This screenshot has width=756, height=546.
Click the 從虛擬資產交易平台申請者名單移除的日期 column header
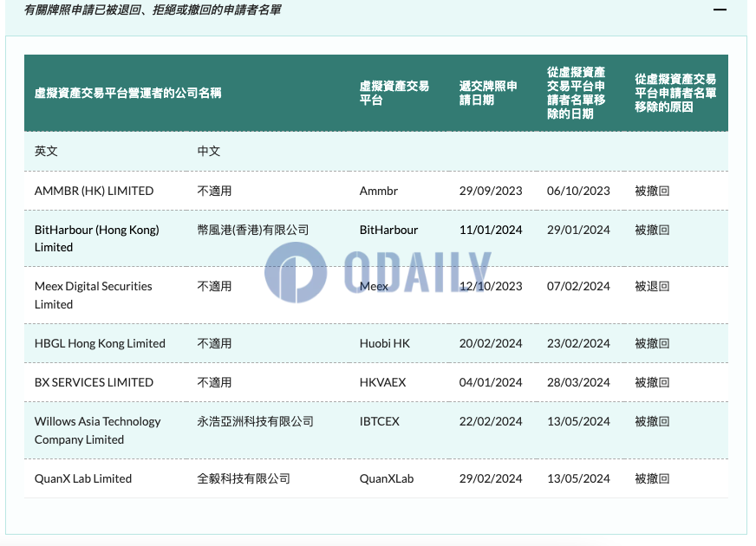(x=576, y=93)
